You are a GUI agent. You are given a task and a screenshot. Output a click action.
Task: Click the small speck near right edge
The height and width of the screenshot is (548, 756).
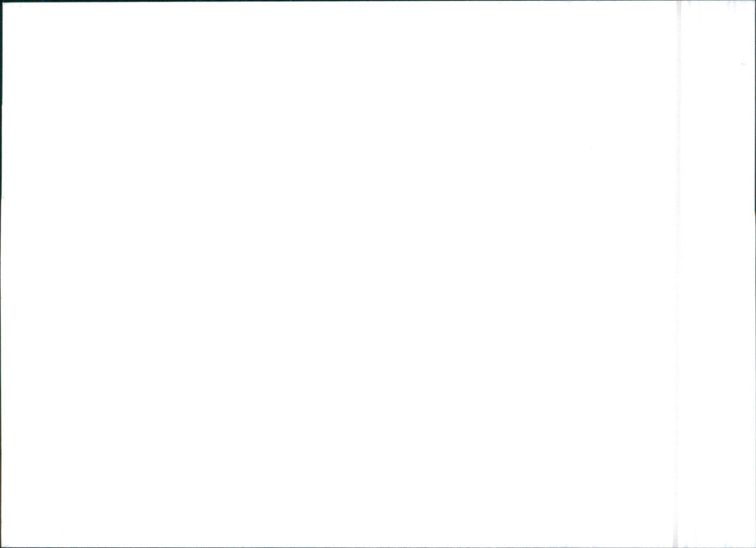(x=743, y=64)
